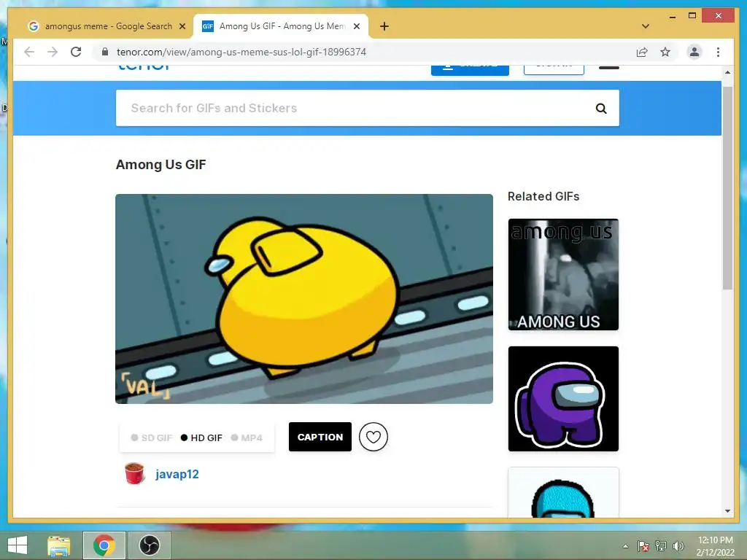Open the Chrome profile avatar
Image resolution: width=747 pixels, height=560 pixels.
[x=694, y=52]
